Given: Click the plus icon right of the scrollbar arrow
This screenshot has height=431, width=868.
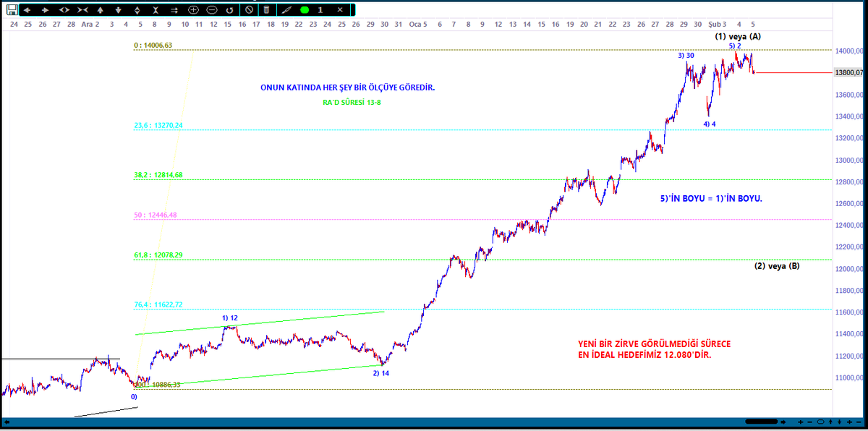Looking at the screenshot, I should pos(801,422).
